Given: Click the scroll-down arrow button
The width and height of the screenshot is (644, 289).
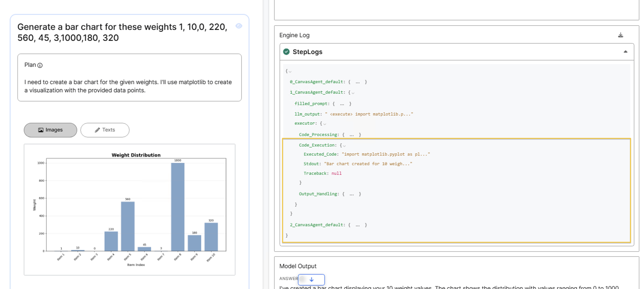Looking at the screenshot, I should tap(311, 279).
